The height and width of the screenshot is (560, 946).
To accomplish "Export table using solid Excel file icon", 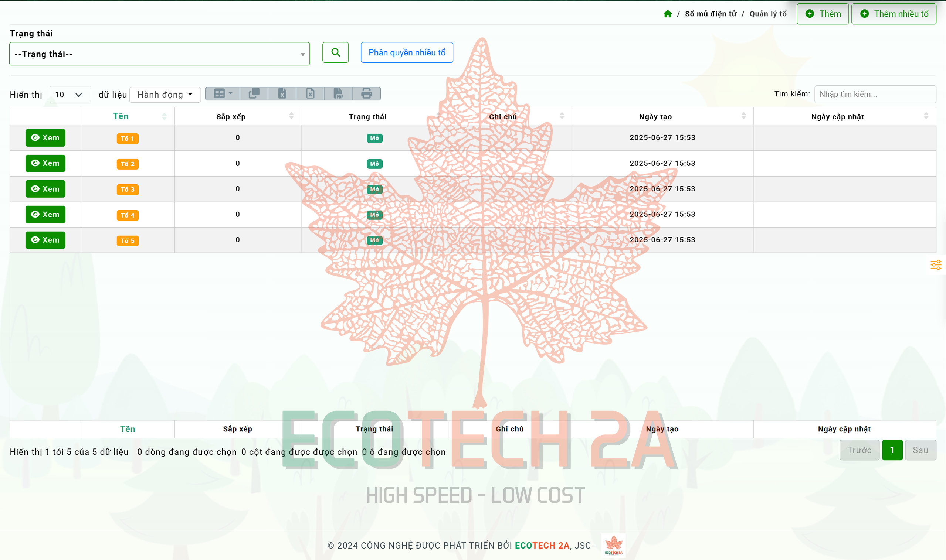I will coord(282,93).
